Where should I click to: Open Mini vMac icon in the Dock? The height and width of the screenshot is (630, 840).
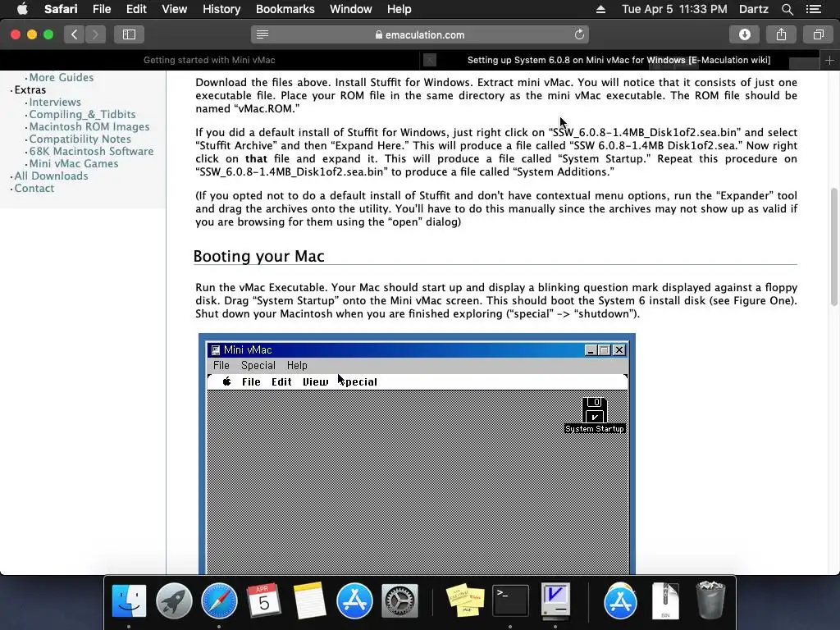555,600
